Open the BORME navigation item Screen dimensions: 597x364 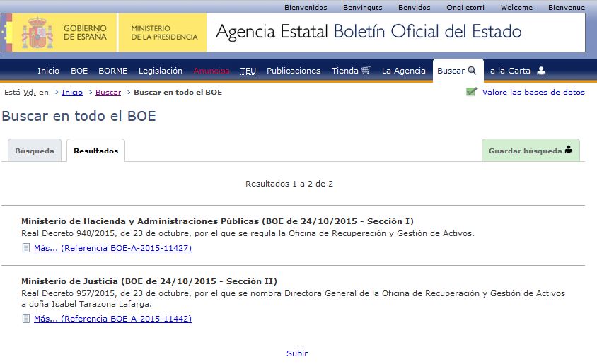pos(113,71)
